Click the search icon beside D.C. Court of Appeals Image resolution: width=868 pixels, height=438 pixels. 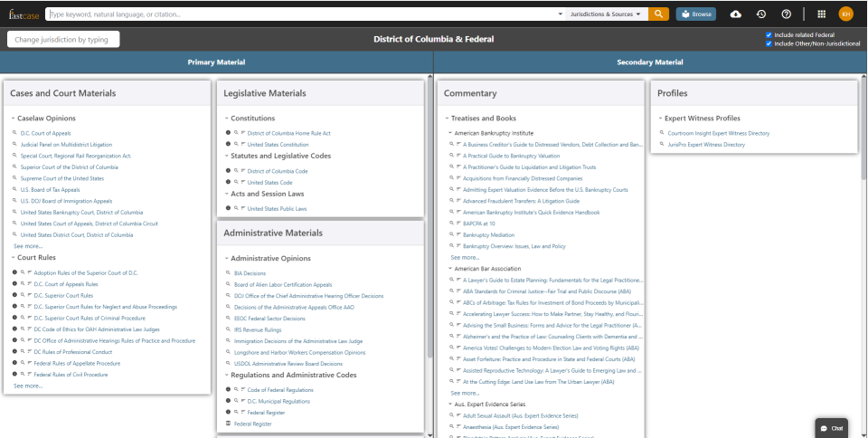click(15, 133)
